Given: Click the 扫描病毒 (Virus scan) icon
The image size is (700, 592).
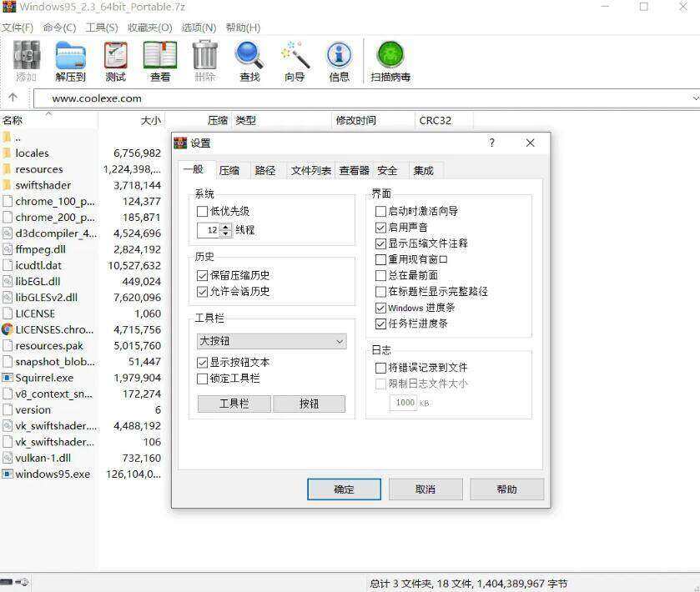Looking at the screenshot, I should tap(390, 55).
